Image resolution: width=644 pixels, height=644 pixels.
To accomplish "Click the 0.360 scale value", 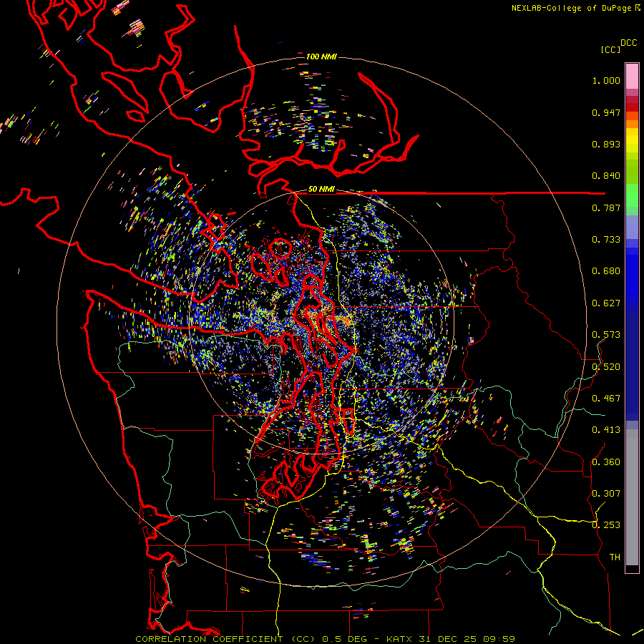I will pyautogui.click(x=606, y=462).
